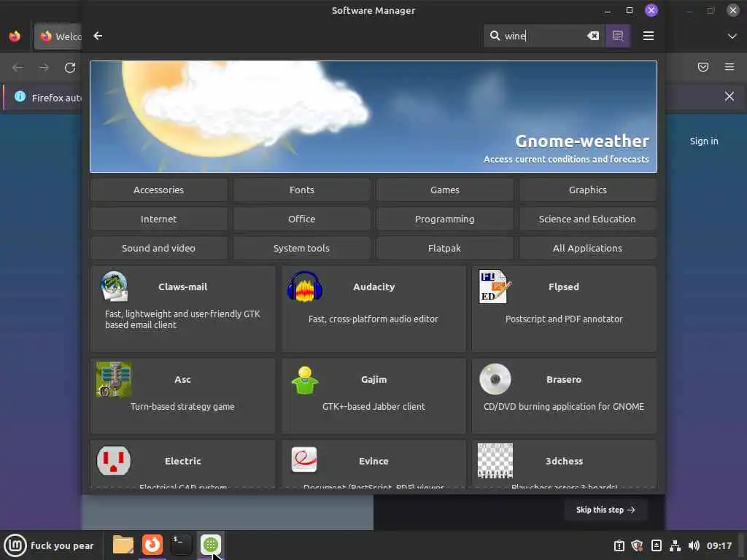
Task: Launch Files from taskbar
Action: pyautogui.click(x=123, y=544)
